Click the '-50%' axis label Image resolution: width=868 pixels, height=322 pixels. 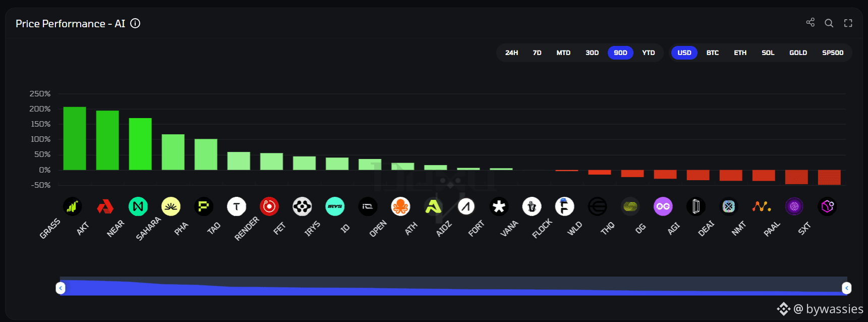tap(40, 185)
